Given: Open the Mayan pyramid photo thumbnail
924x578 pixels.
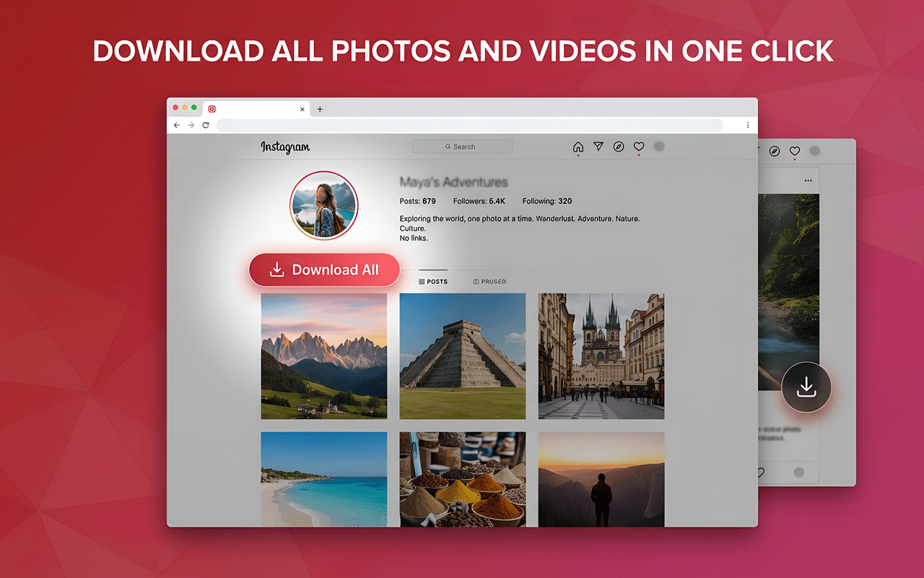Looking at the screenshot, I should pos(463,356).
